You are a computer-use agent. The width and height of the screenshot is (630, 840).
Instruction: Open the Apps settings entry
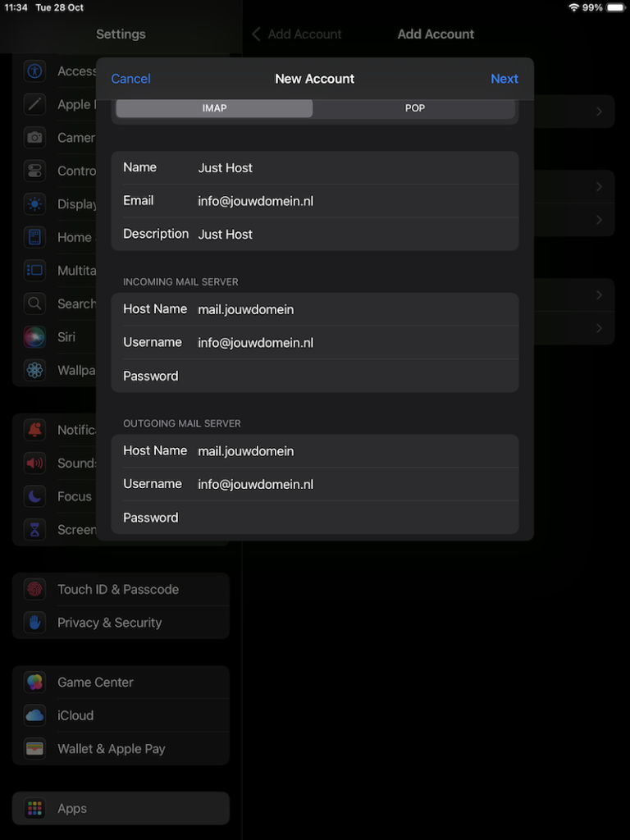pos(71,808)
